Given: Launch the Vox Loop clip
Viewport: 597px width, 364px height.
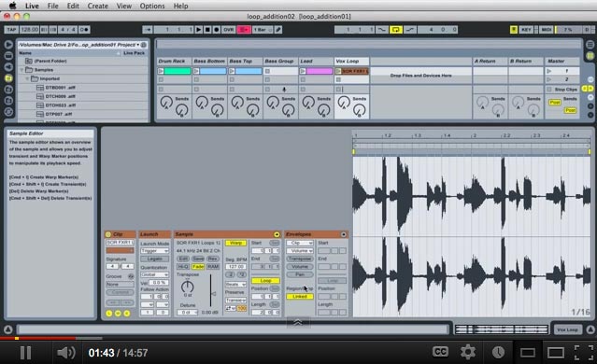Looking at the screenshot, I should tap(338, 71).
